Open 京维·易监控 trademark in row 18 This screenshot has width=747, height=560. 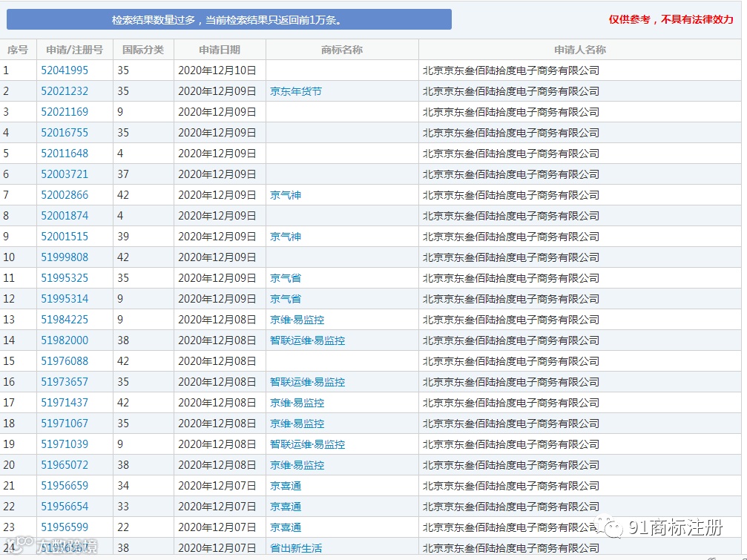(x=297, y=424)
